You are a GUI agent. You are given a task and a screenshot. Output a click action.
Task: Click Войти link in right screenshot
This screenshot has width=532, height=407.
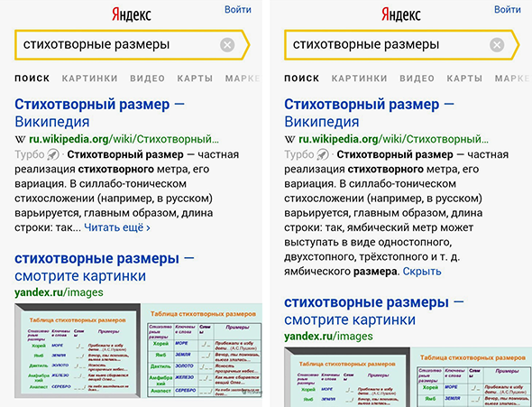(508, 10)
